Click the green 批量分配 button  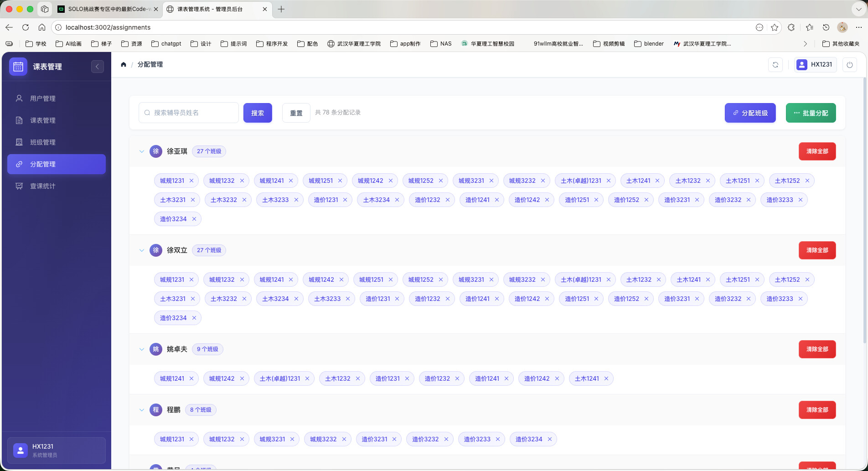[811, 113]
